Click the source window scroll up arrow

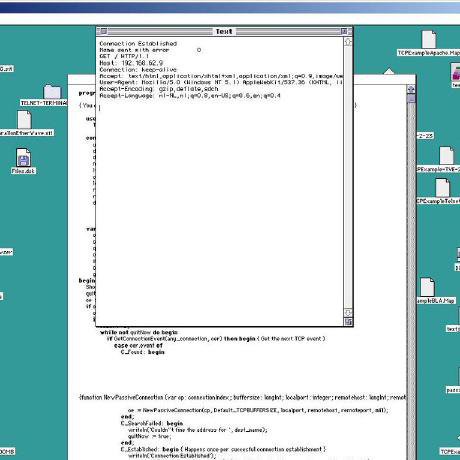[411, 89]
